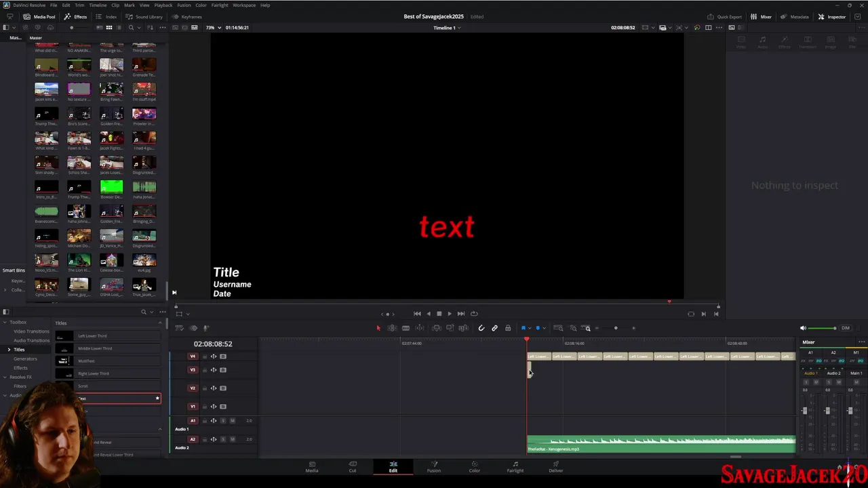Image resolution: width=868 pixels, height=488 pixels.
Task: Open the Workspace menu
Action: pyautogui.click(x=244, y=5)
